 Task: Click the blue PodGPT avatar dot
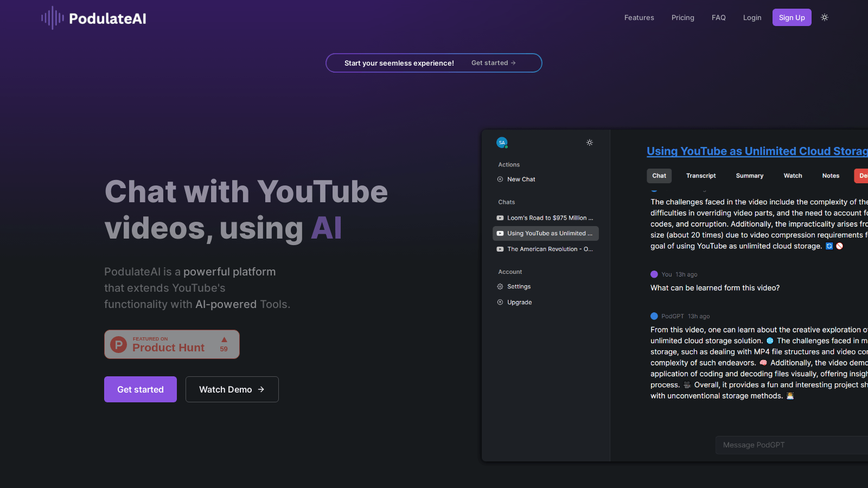coord(654,316)
